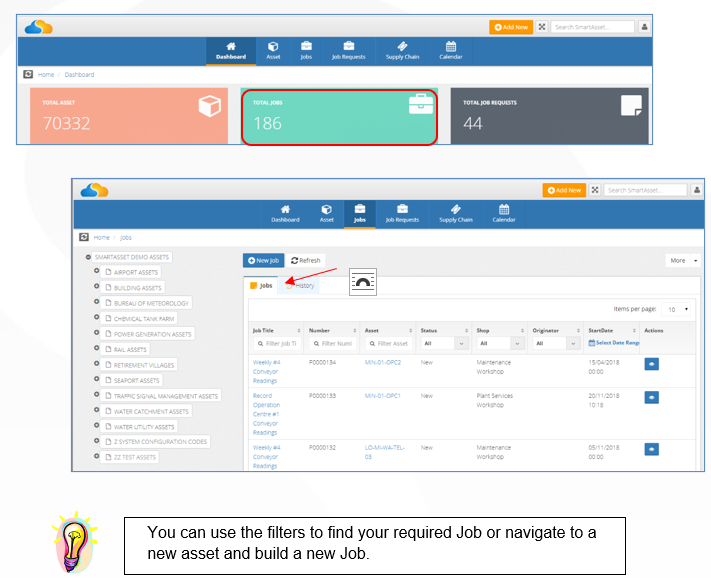This screenshot has height=578, width=711.
Task: Open Dashboard nav in lower screenshot
Action: tap(285, 214)
